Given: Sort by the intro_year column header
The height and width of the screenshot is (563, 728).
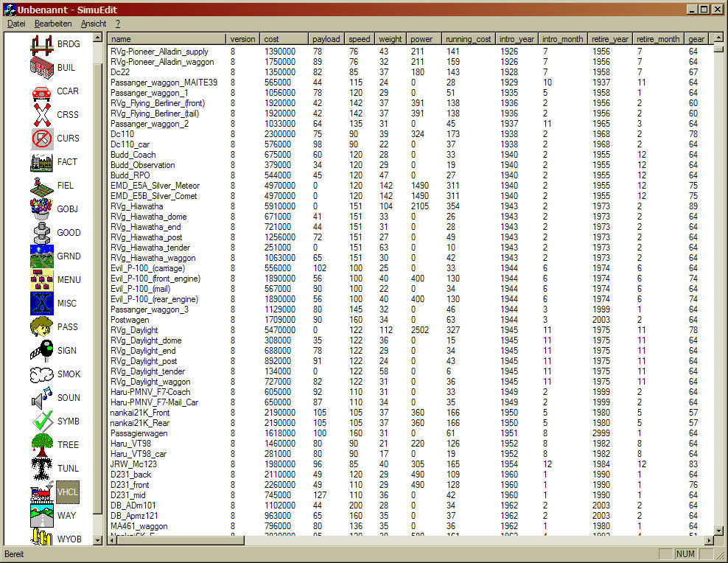Looking at the screenshot, I should click(516, 39).
